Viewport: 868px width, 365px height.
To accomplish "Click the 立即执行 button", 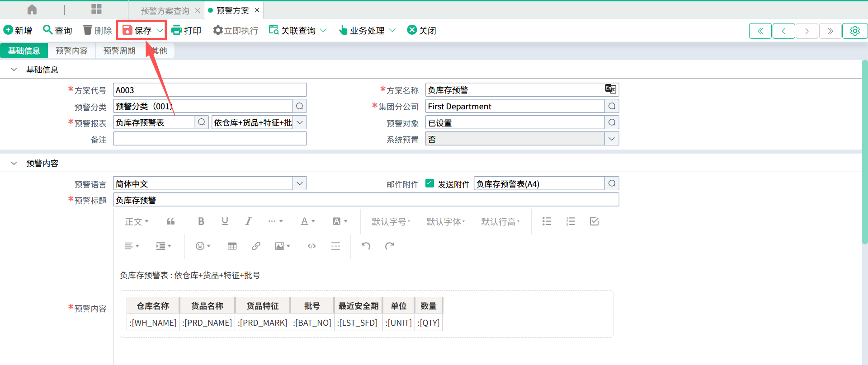I will pos(236,30).
